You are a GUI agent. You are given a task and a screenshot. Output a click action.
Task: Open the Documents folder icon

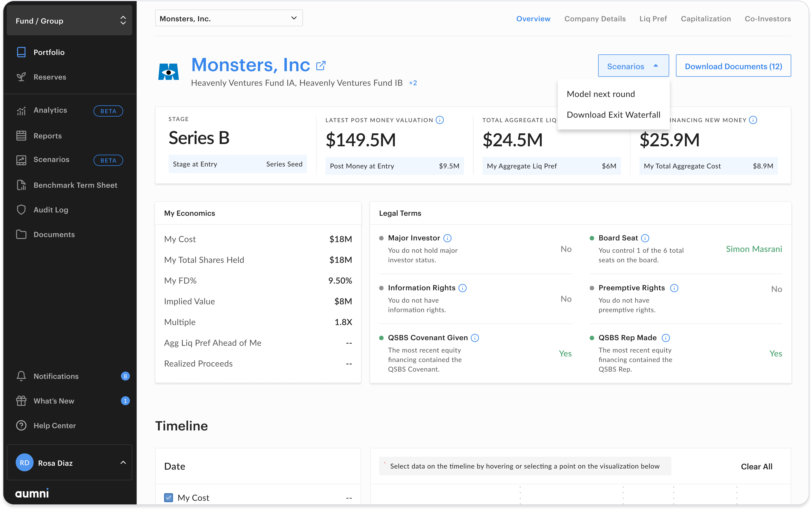coord(21,234)
